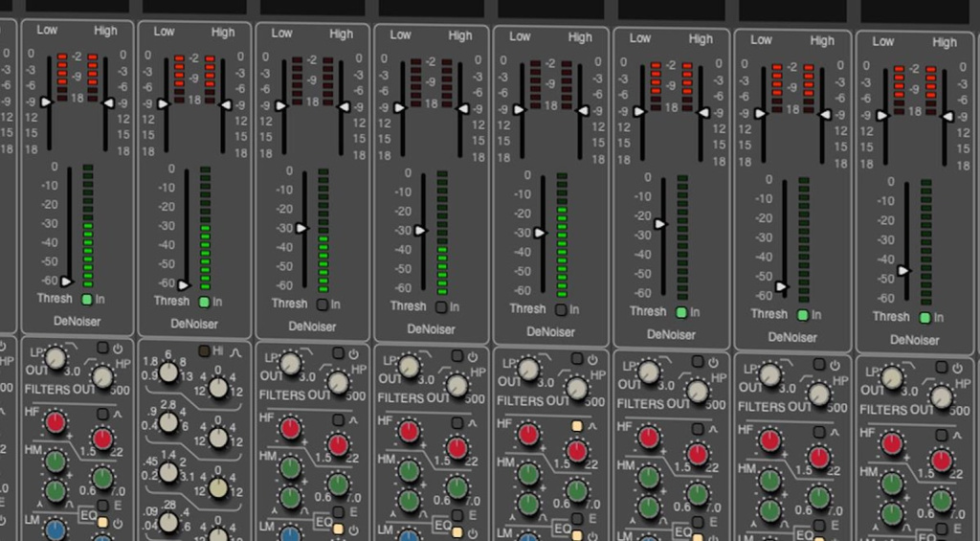
Task: Click the red HF frequency knob on the first full strip
Action: coord(102,440)
